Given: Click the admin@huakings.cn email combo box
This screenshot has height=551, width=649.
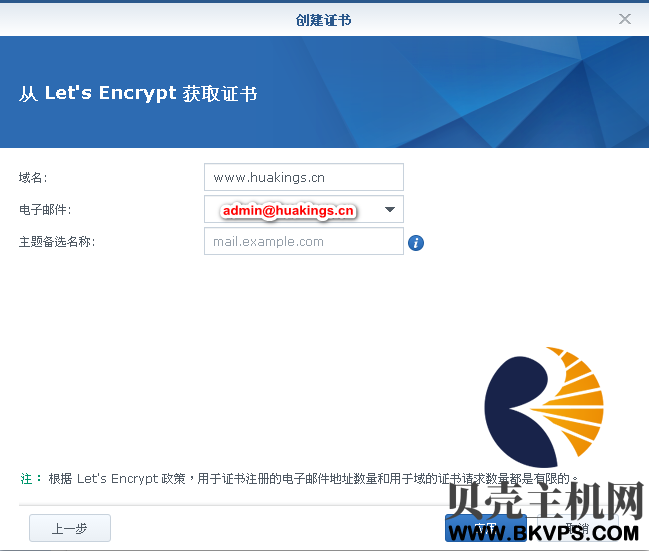Looking at the screenshot, I should pyautogui.click(x=304, y=209).
